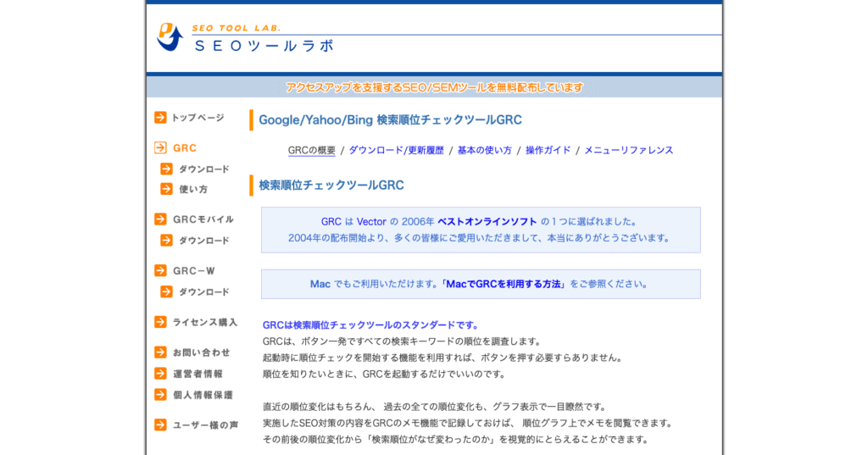The width and height of the screenshot is (868, 455).
Task: Open 操作ガイド link
Action: (x=548, y=150)
